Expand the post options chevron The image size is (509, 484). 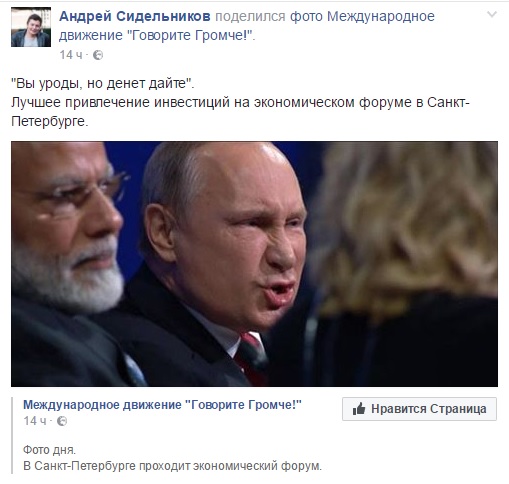[492, 14]
